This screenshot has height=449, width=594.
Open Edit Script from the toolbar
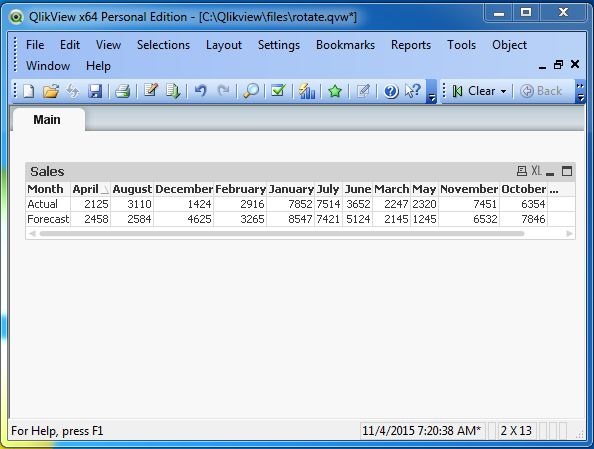(x=150, y=91)
